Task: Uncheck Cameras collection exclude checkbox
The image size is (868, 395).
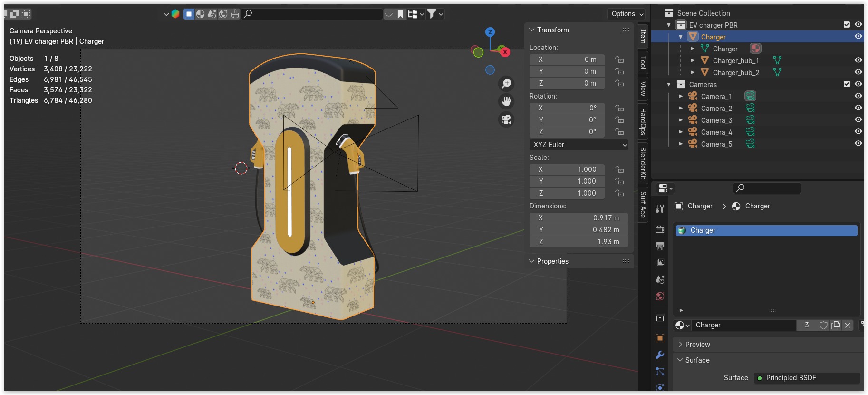Action: [x=847, y=84]
